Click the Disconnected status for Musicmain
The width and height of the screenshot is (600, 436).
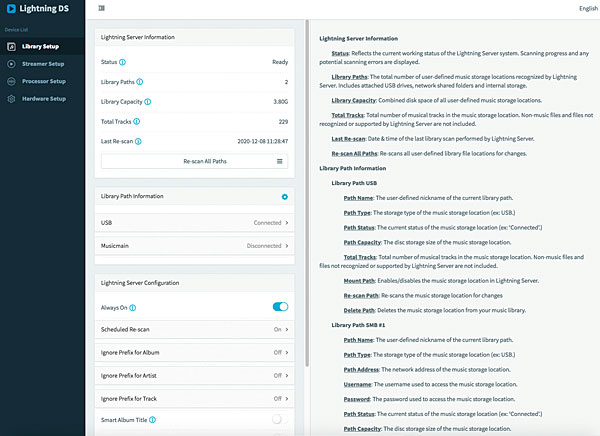[x=264, y=246]
